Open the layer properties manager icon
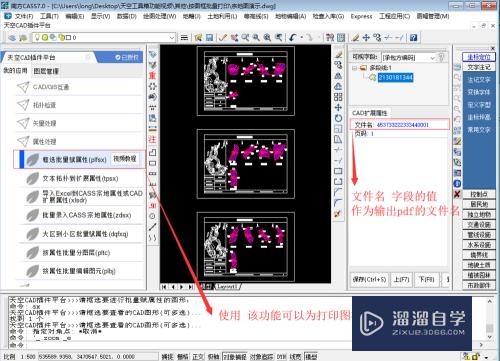 (12, 38)
